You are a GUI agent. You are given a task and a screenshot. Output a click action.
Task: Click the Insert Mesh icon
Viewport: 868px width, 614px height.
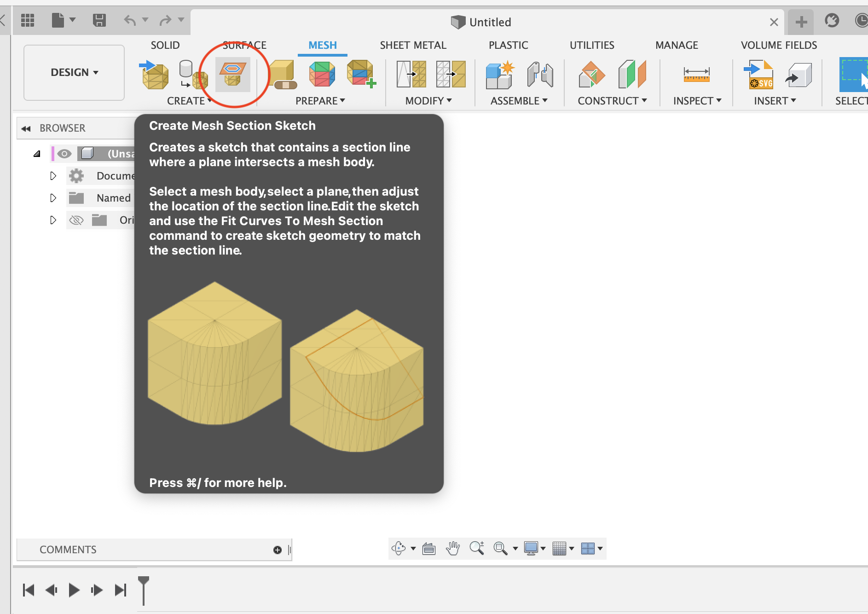(155, 74)
